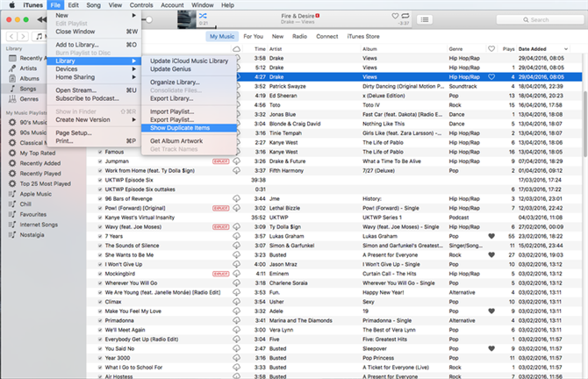Toggle checkbox for The Sounds of Silence

pos(100,246)
